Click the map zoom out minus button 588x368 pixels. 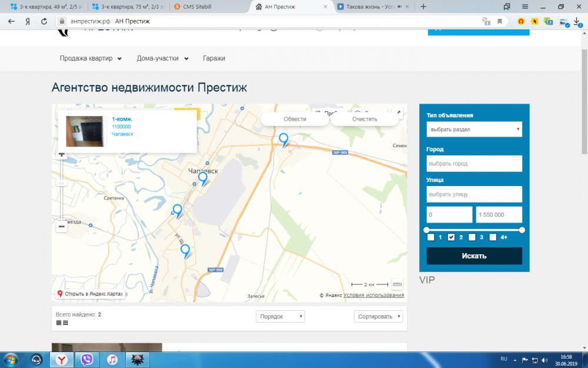[x=61, y=227]
